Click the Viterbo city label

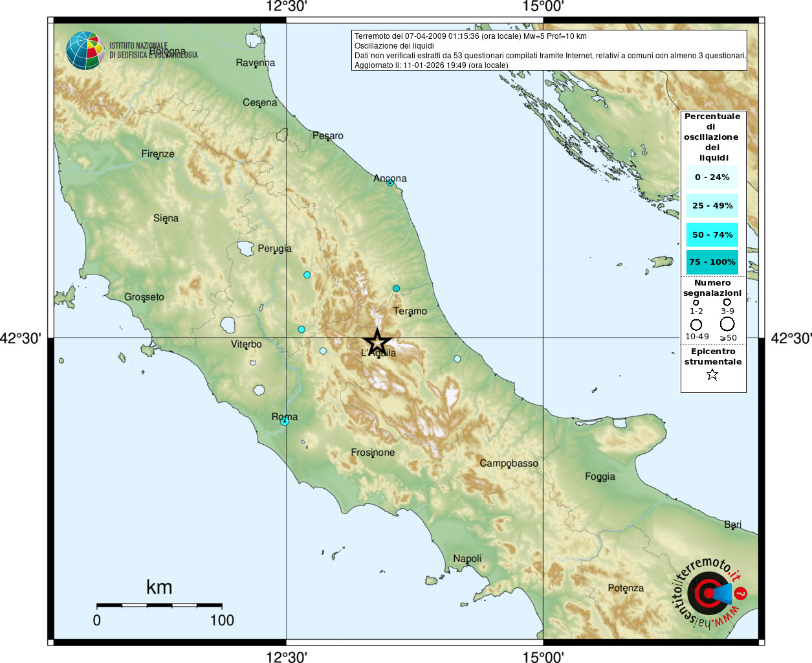tap(247, 344)
